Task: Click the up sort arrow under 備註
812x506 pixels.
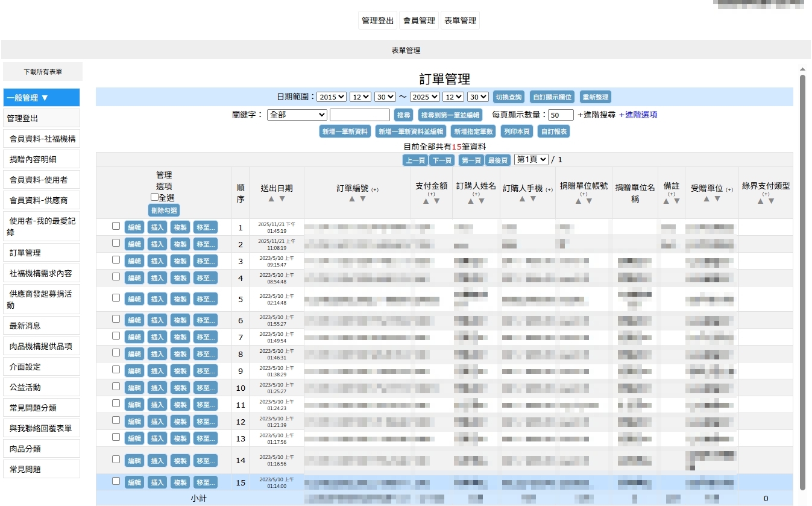Action: [666, 201]
